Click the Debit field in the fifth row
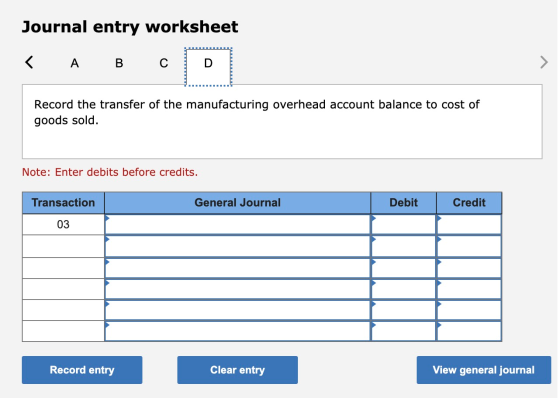 tap(404, 310)
